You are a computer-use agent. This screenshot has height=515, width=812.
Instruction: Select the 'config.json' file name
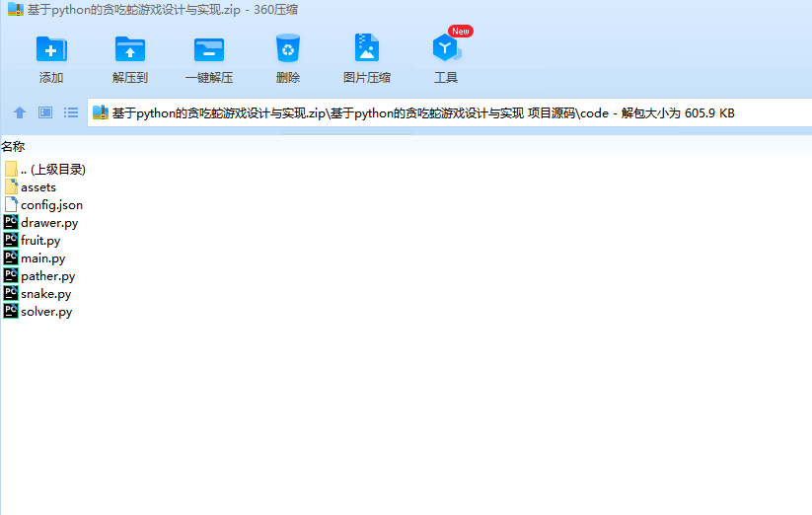pyautogui.click(x=51, y=205)
